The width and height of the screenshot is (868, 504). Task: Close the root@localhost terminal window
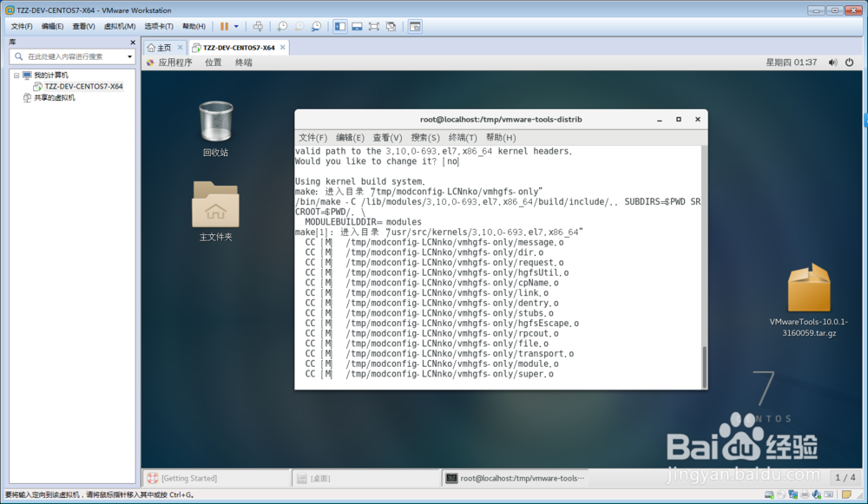[x=698, y=120]
